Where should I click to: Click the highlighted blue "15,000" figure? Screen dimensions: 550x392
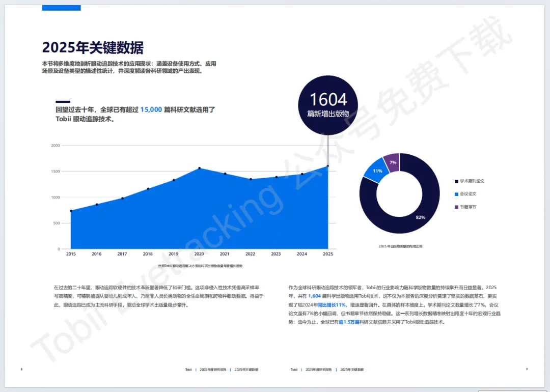[151, 110]
